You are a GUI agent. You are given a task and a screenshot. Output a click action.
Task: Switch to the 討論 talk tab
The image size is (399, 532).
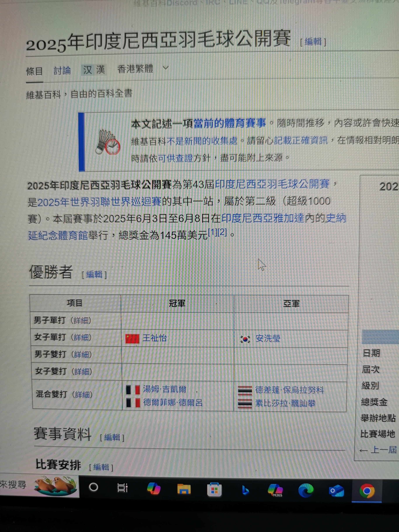(x=62, y=71)
